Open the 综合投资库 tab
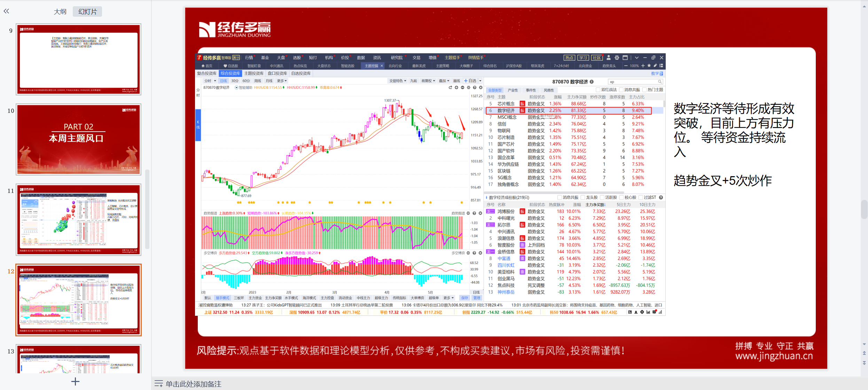 [230, 73]
